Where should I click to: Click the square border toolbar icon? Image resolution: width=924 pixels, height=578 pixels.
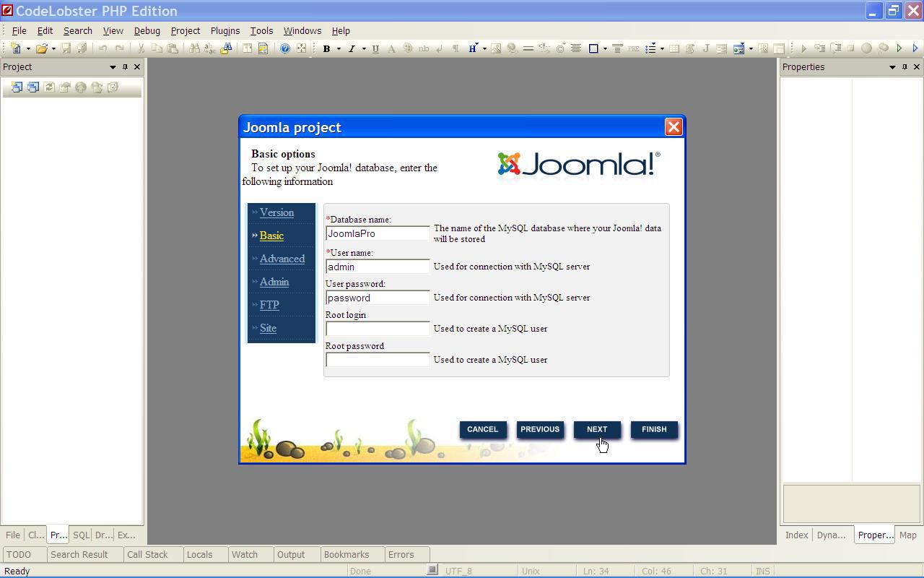(593, 48)
